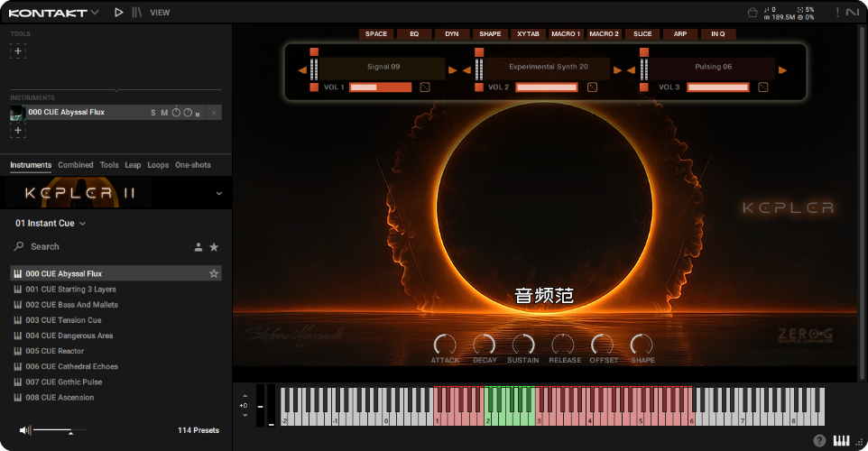Click the randomize dice icon beside VOL 1
The width and height of the screenshot is (868, 451).
tap(426, 87)
